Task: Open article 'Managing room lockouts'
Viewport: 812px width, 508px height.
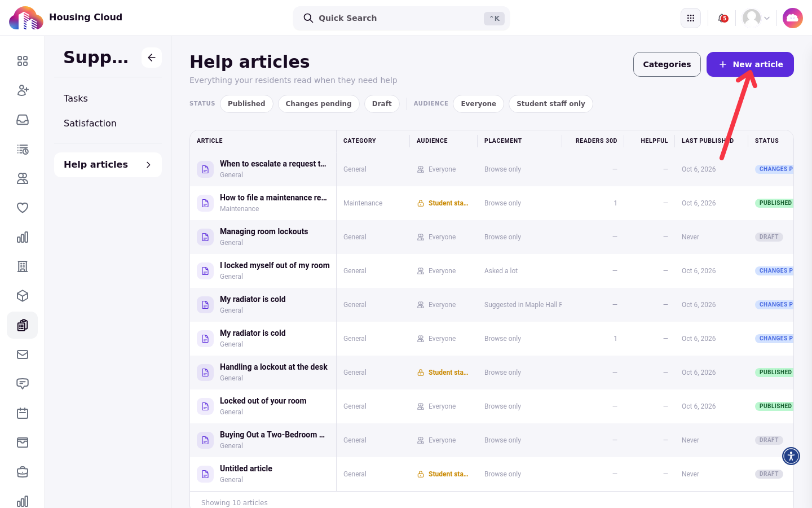Action: tap(264, 231)
